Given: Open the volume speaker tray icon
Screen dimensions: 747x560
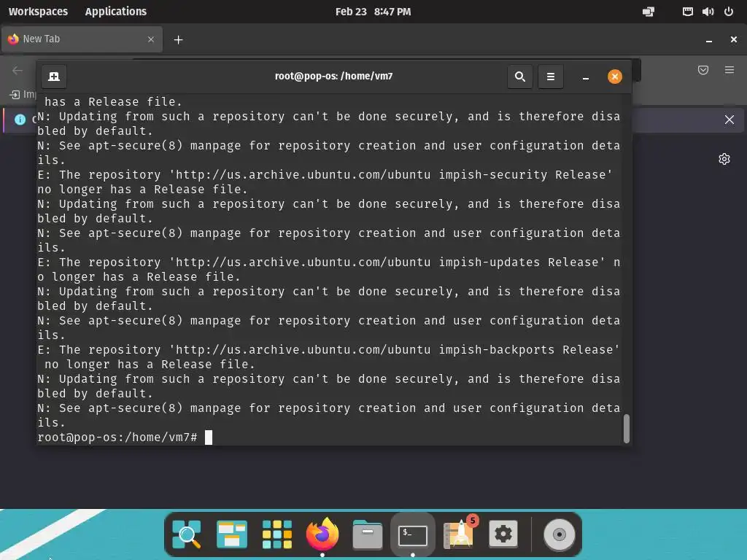Looking at the screenshot, I should (x=708, y=12).
